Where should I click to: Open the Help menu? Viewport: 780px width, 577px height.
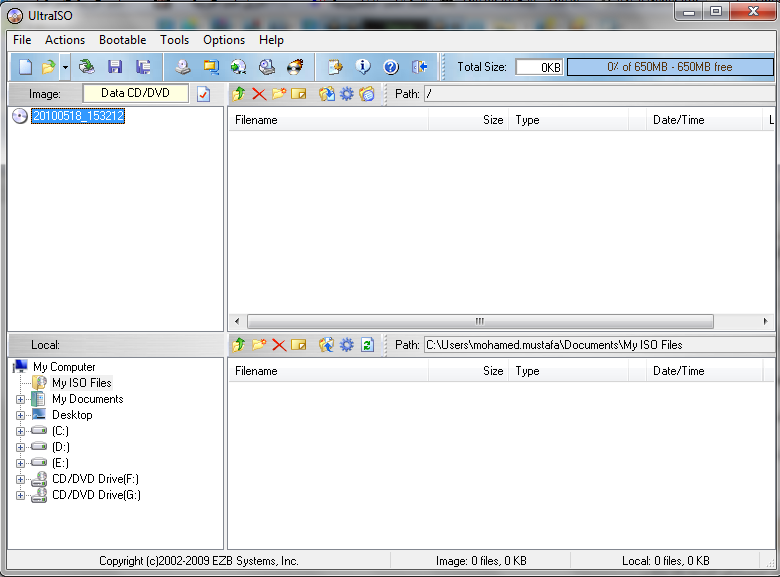[x=271, y=40]
